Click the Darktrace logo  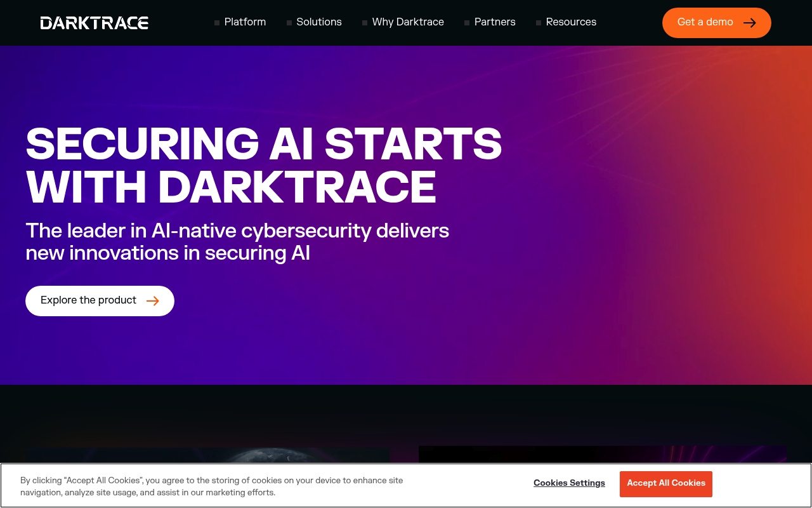[x=94, y=23]
